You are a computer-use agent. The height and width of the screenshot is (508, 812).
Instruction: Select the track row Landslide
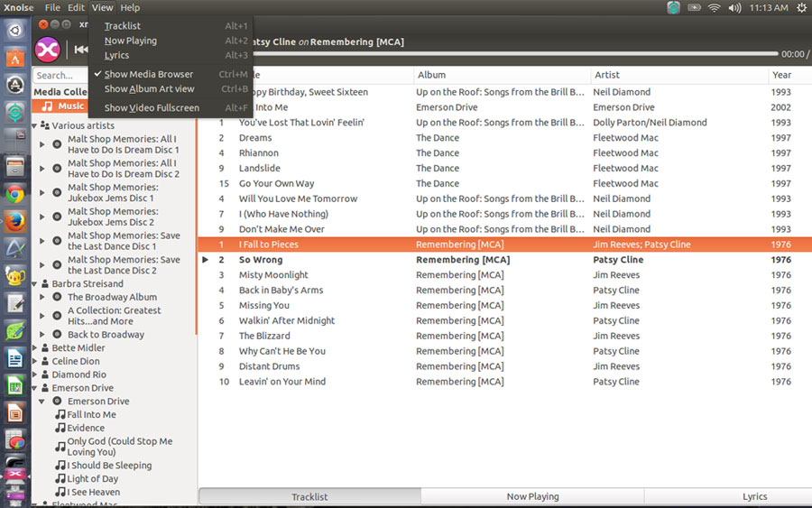coord(505,169)
